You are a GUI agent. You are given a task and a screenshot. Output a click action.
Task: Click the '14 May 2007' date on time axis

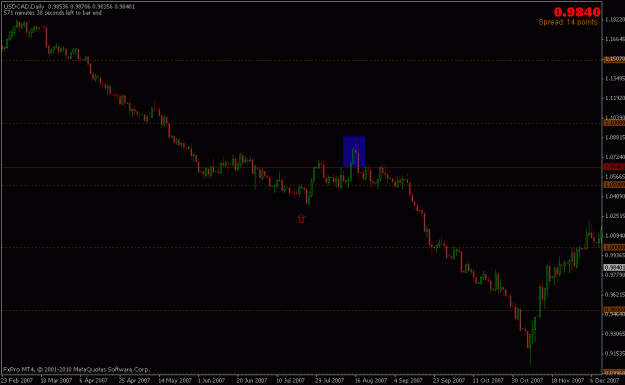[x=175, y=381]
